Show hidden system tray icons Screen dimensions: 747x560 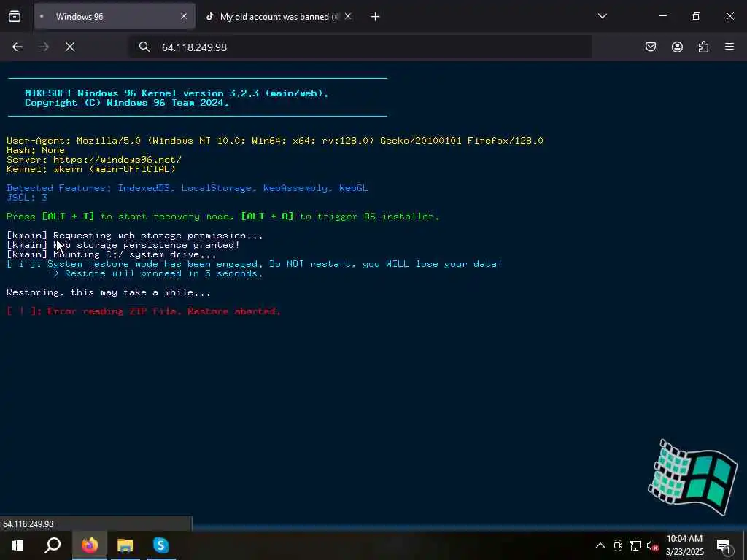600,545
